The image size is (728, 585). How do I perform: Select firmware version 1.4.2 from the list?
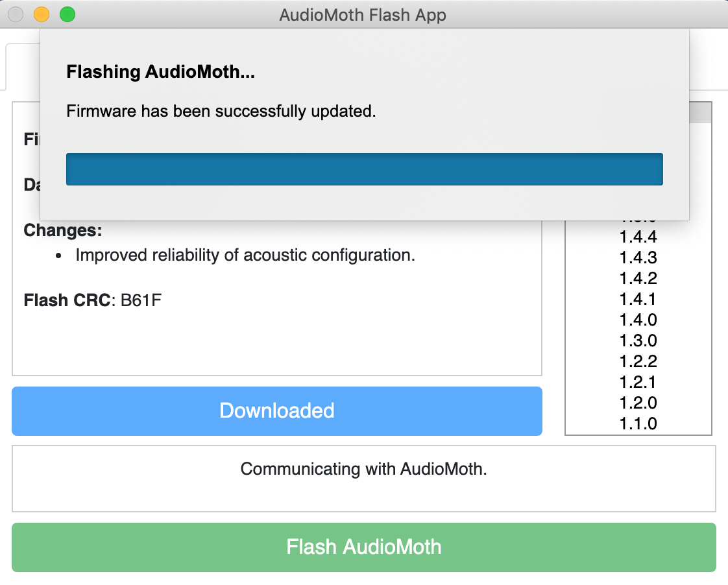[637, 278]
